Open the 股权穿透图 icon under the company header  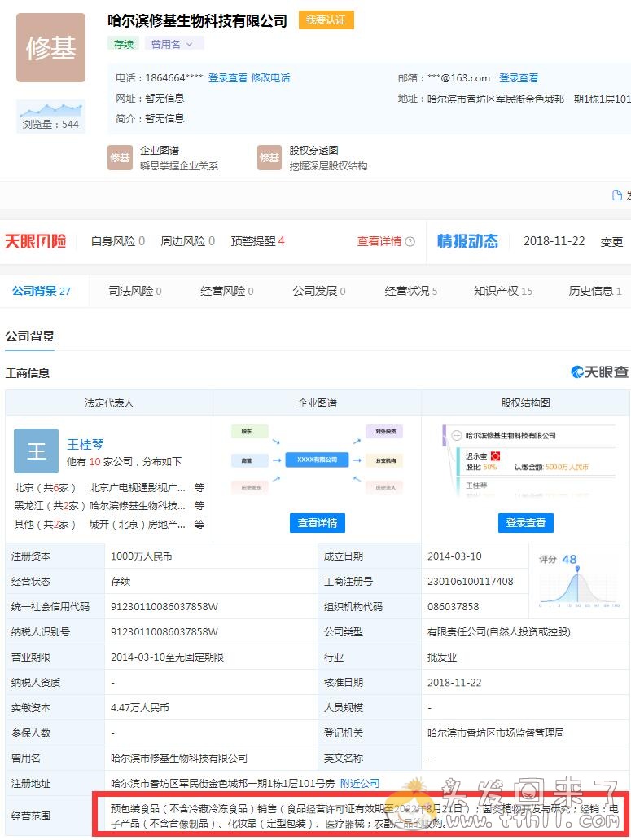[x=269, y=157]
